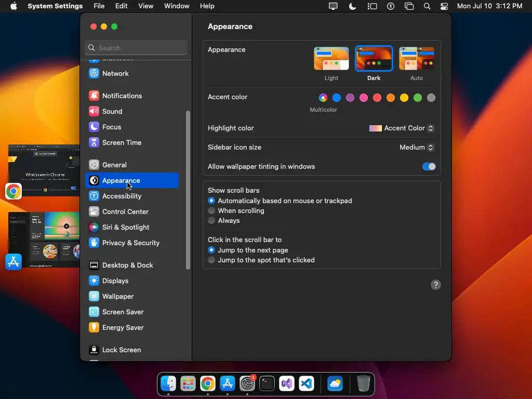
Task: Select Jump to the spot that's clicked
Action: tap(261, 260)
